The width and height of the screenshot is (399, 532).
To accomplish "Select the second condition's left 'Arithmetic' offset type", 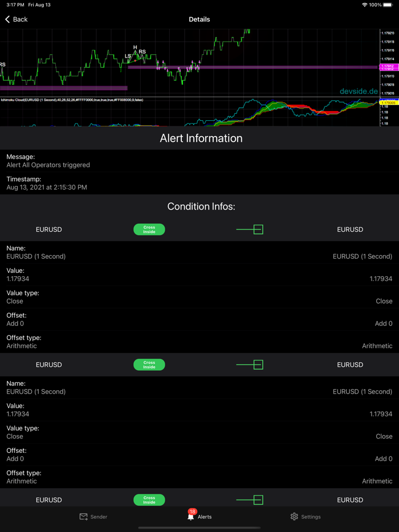I will [x=22, y=481].
